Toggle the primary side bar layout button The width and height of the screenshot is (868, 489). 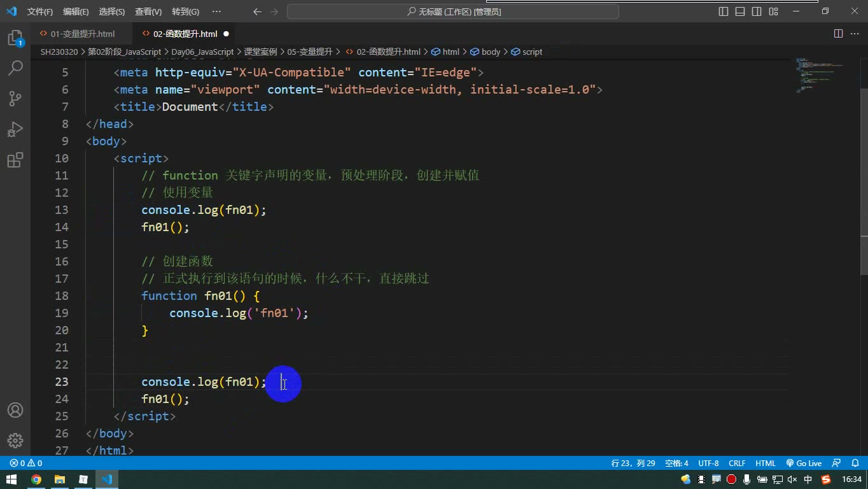pos(724,11)
